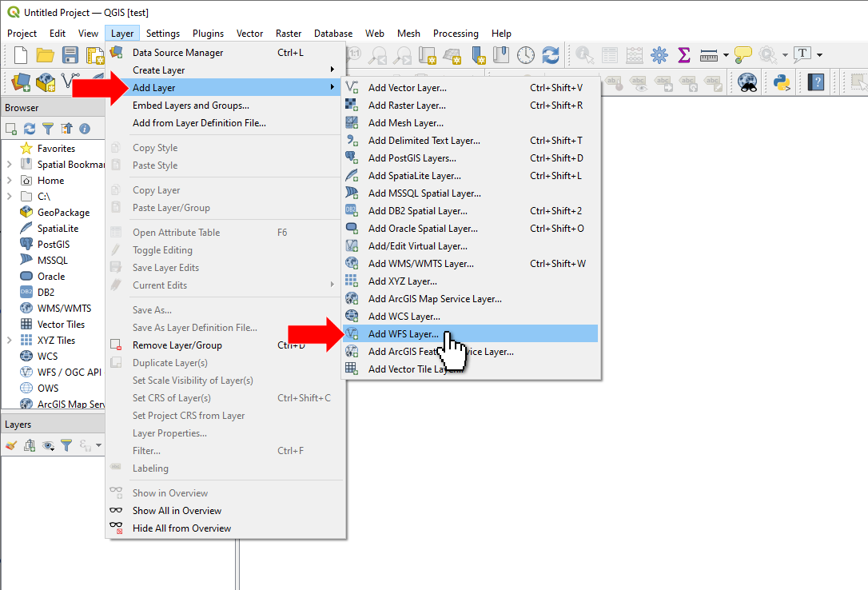Image resolution: width=868 pixels, height=590 pixels.
Task: Click the Map Tips speech bubble icon
Action: point(743,55)
